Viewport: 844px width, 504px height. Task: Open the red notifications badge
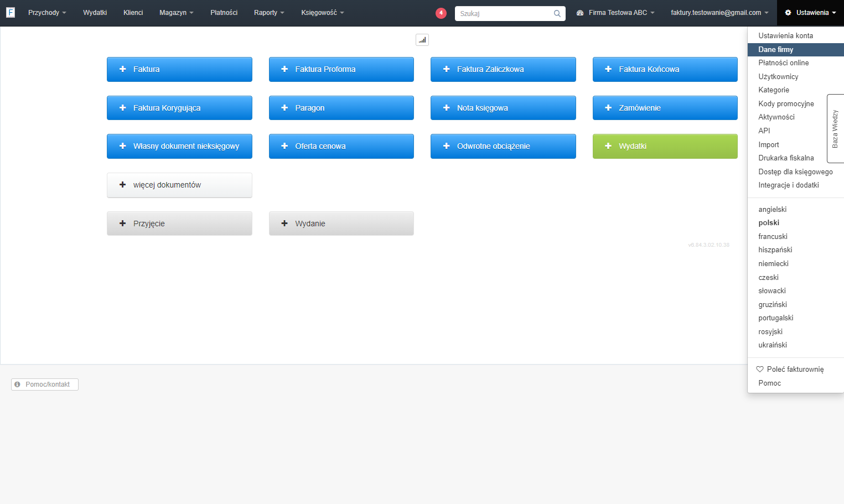coord(441,13)
